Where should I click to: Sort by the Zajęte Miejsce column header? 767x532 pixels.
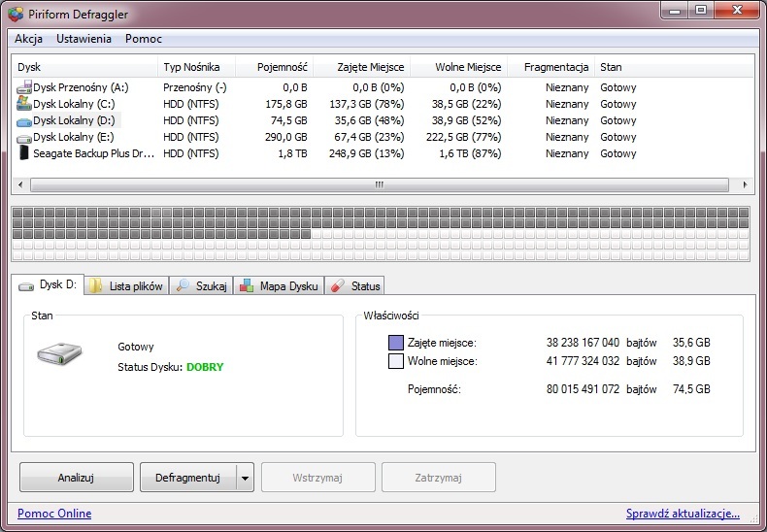(361, 67)
